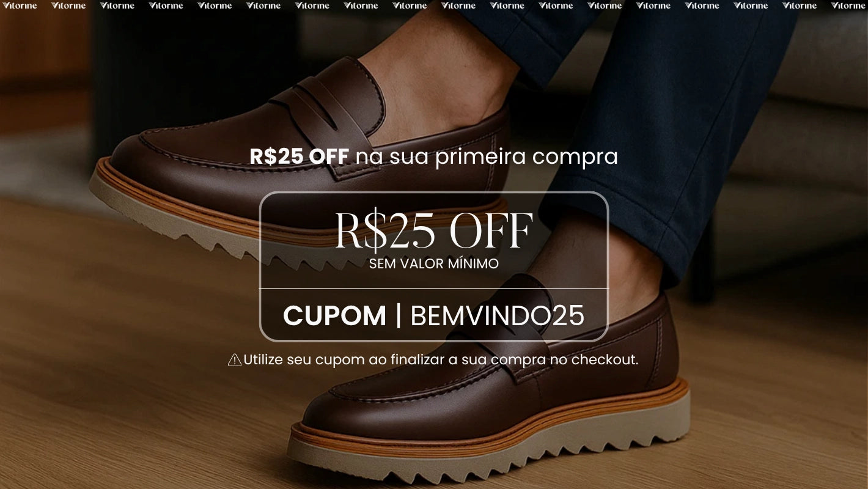
Task: Click the vertical bar between CUPOM and BEMVINDO25
Action: [399, 315]
